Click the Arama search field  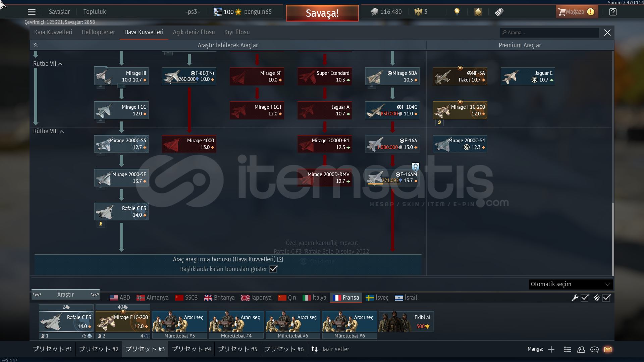click(x=549, y=33)
